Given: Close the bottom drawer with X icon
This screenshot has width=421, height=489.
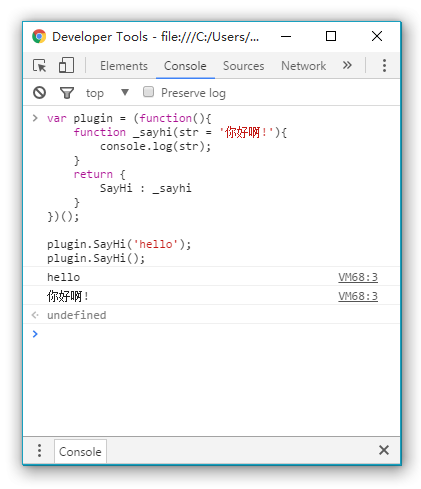Looking at the screenshot, I should 384,450.
